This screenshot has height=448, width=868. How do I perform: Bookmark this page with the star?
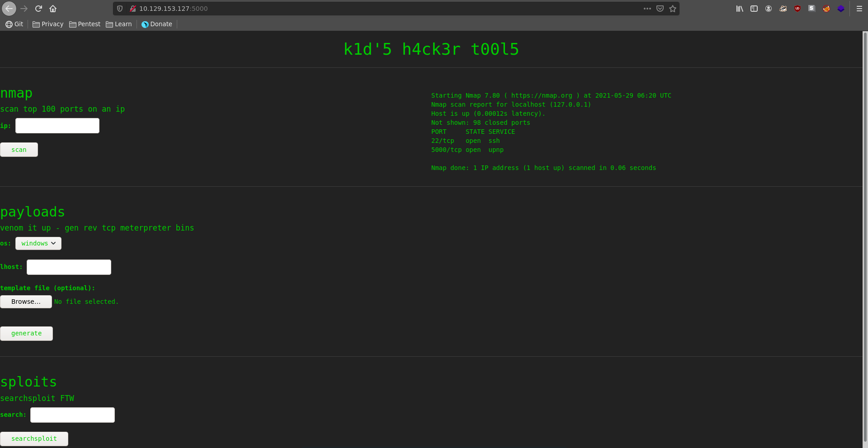coord(673,9)
